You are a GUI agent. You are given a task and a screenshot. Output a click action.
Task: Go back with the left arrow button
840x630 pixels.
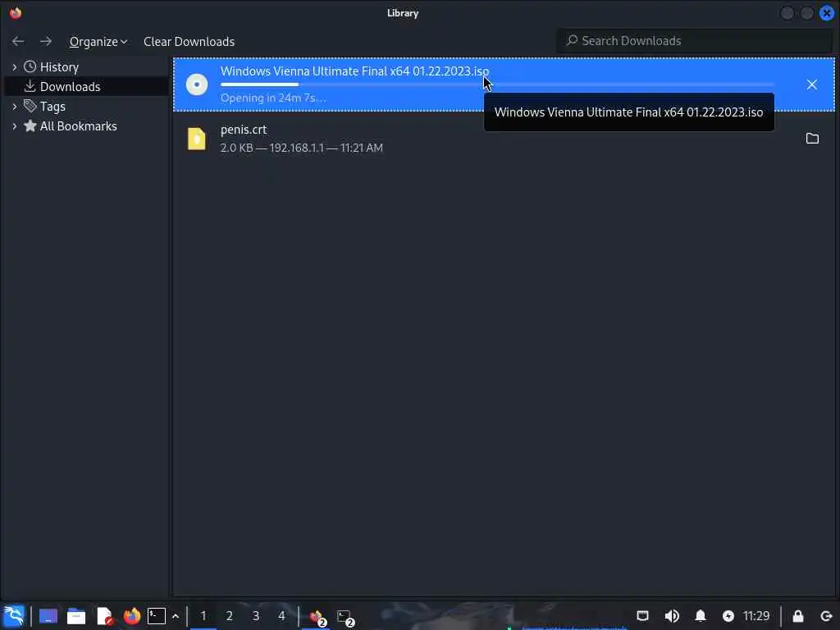18,41
